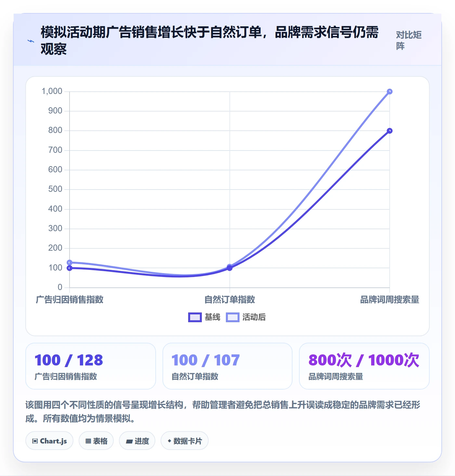The image size is (455, 476).
Task: Click 基线 data point at 800
Action: click(x=390, y=131)
